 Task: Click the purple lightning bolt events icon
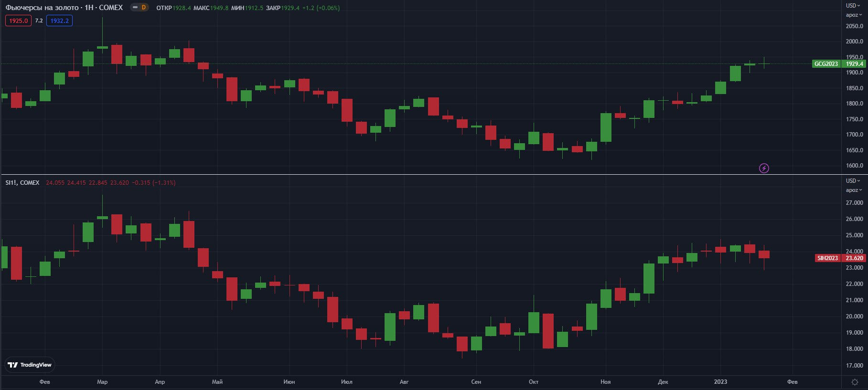coord(764,168)
